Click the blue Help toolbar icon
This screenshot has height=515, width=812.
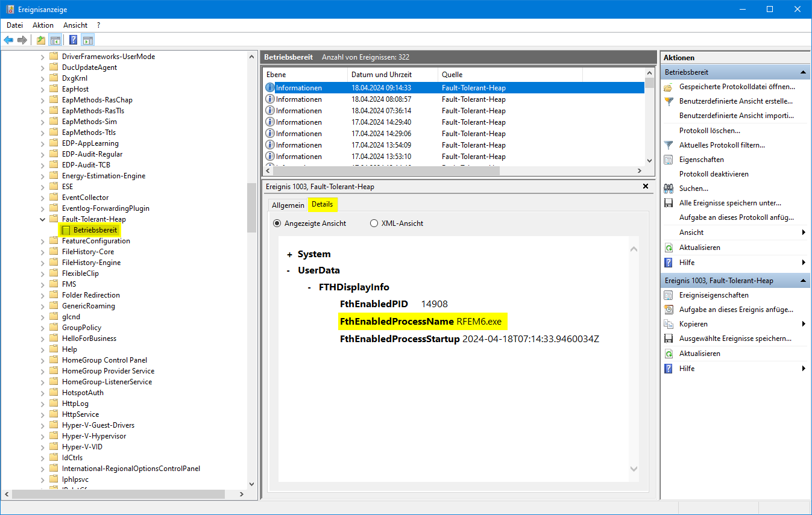[x=73, y=40]
